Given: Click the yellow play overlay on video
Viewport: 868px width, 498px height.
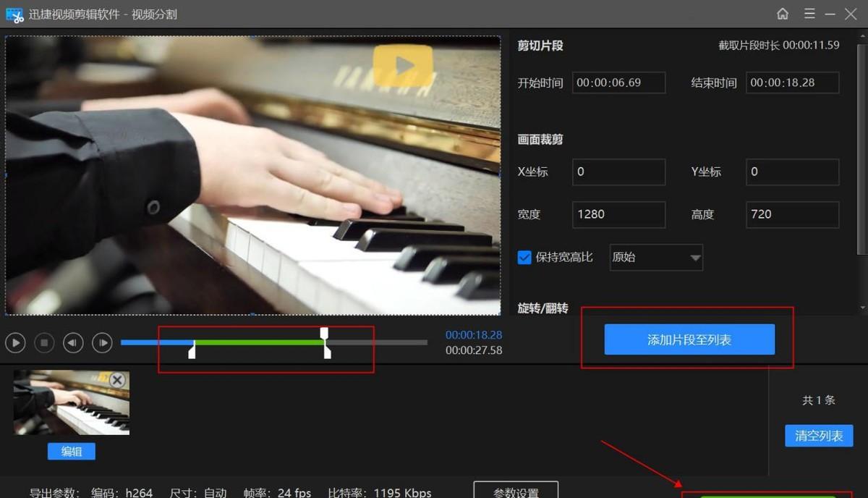Looking at the screenshot, I should click(403, 66).
